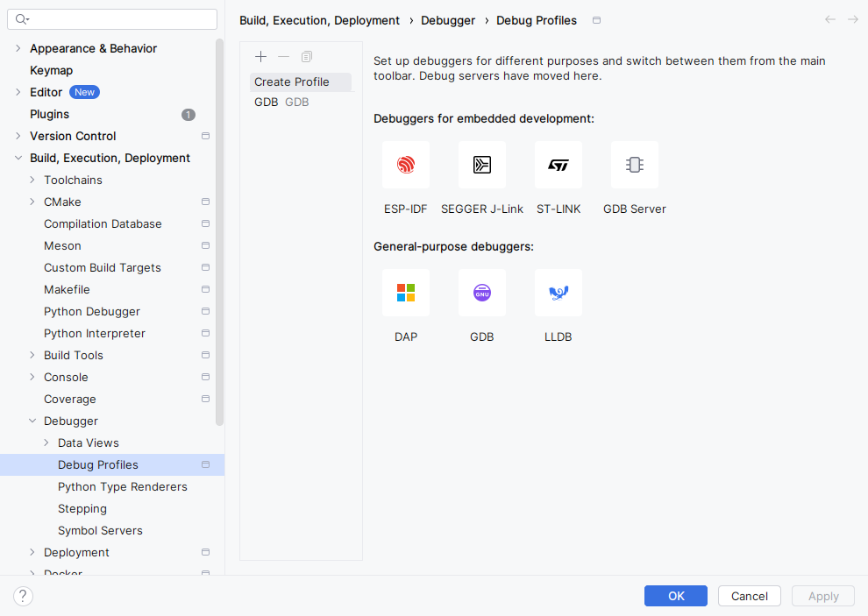Choose the GDB Server debugger icon
This screenshot has width=868, height=616.
(635, 165)
